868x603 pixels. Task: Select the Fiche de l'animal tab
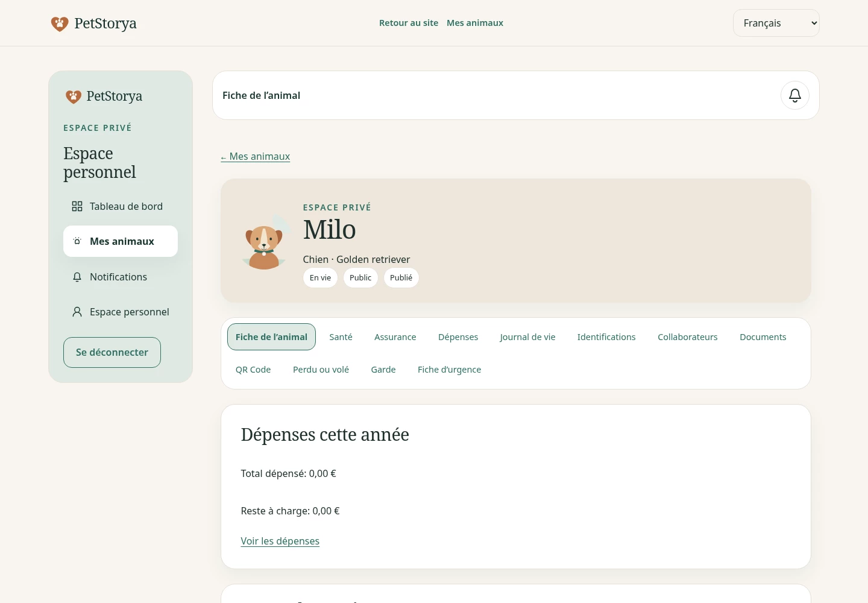click(x=271, y=337)
